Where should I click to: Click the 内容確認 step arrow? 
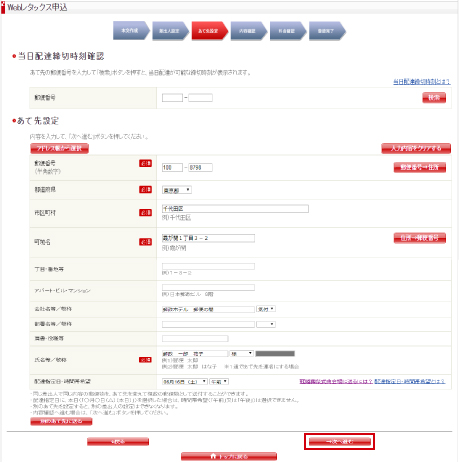click(248, 31)
